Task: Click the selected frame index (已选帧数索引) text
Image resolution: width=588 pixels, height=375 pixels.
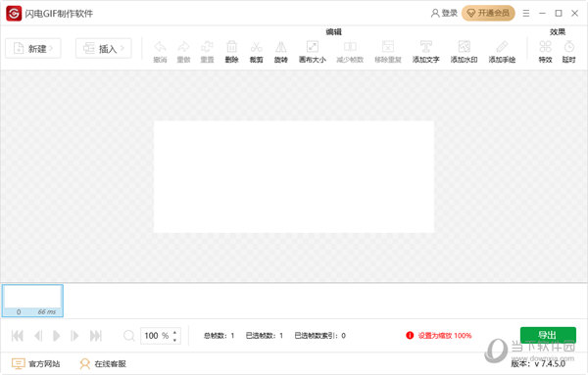Action: click(319, 336)
